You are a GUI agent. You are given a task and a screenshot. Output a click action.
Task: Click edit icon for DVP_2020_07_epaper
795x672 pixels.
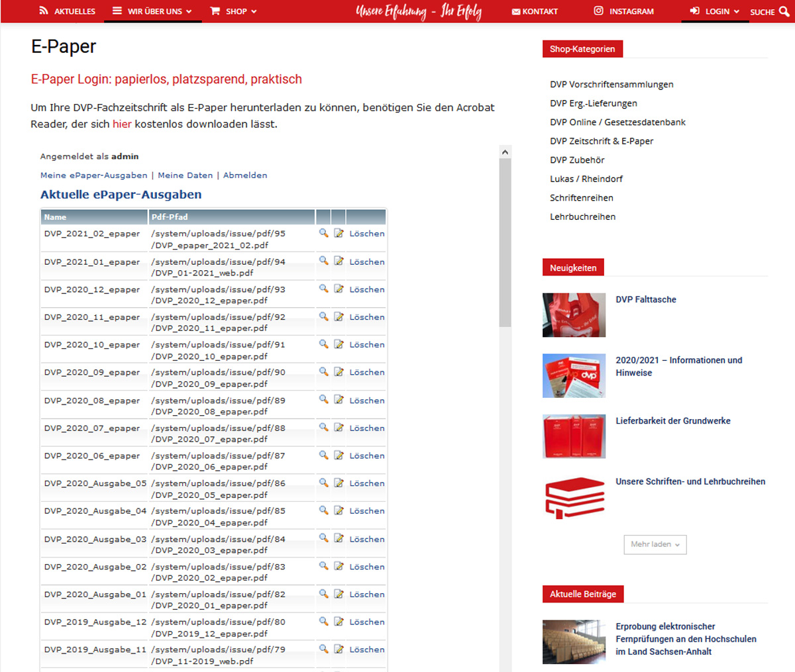coord(339,427)
